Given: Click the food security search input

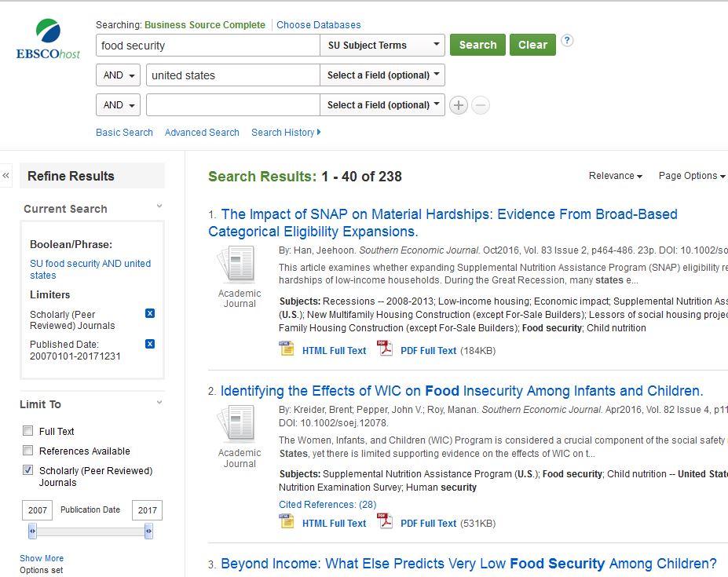Looking at the screenshot, I should (x=208, y=45).
